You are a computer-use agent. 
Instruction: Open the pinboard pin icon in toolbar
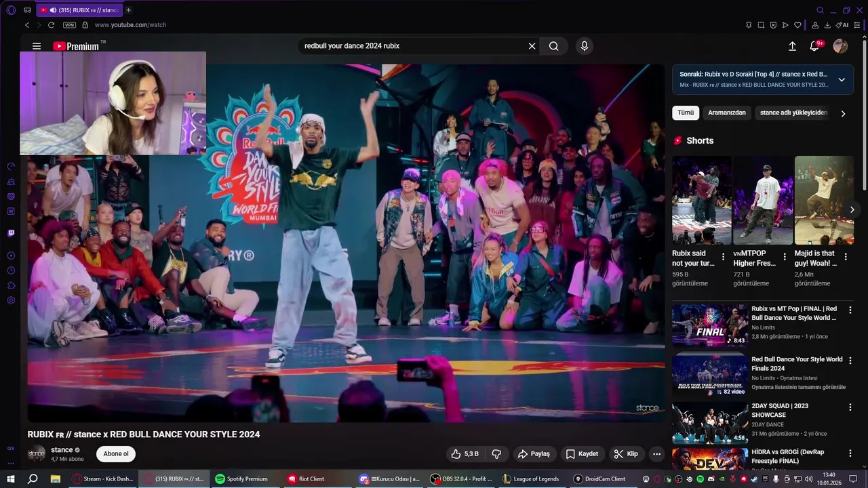pyautogui.click(x=749, y=25)
